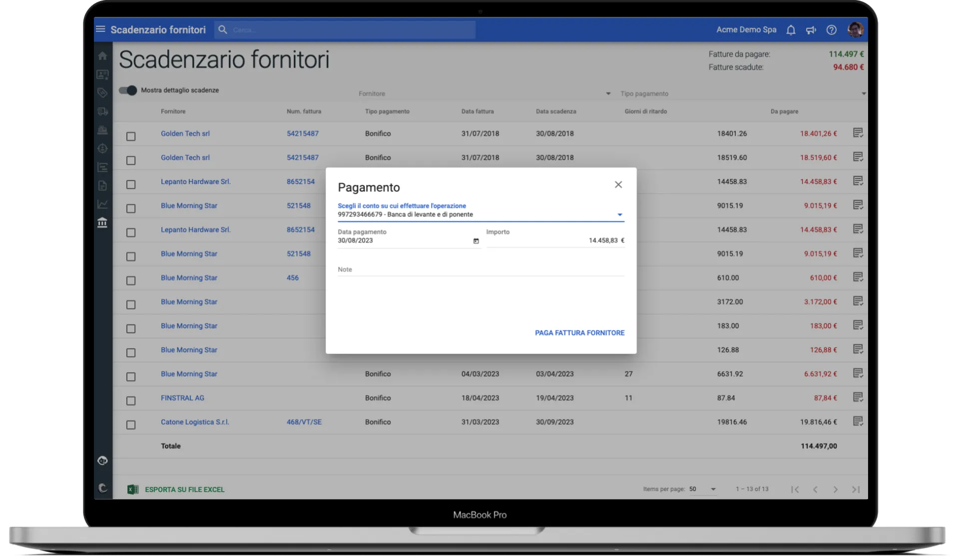
Task: Select the cash register icon in the sidebar
Action: coord(102,130)
